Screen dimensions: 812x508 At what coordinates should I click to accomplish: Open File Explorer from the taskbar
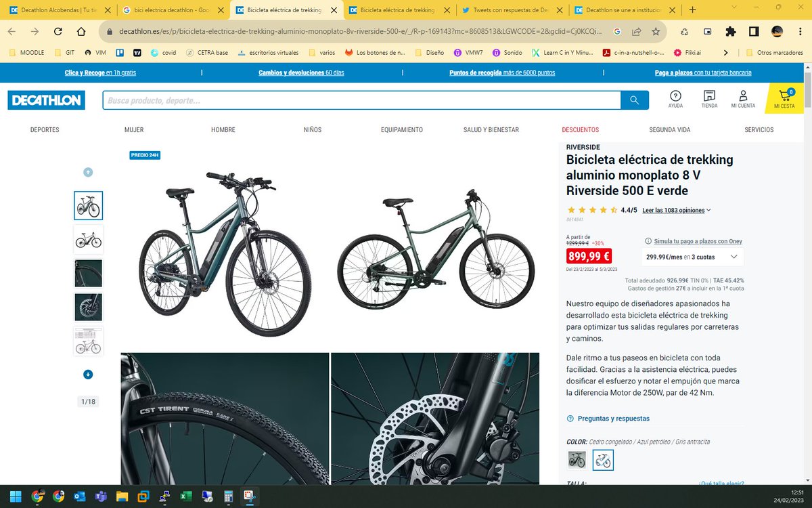(x=122, y=496)
